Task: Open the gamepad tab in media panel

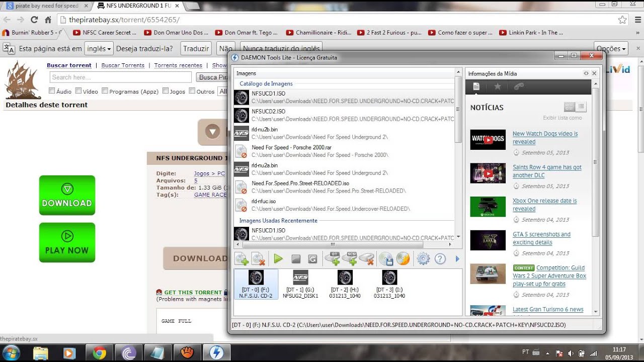Action: point(519,86)
